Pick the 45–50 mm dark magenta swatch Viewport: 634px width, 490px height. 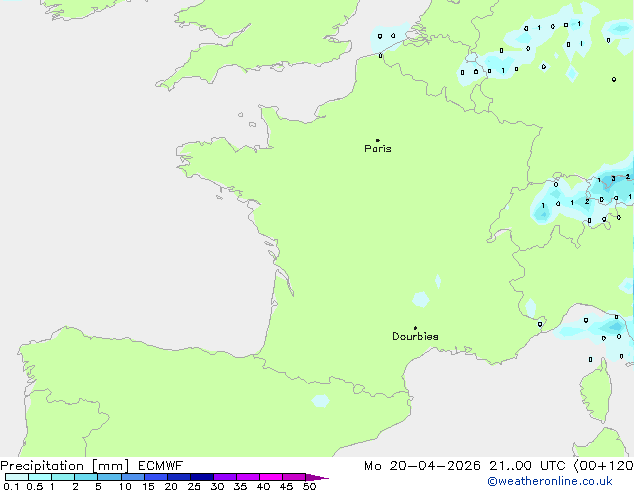click(x=294, y=477)
